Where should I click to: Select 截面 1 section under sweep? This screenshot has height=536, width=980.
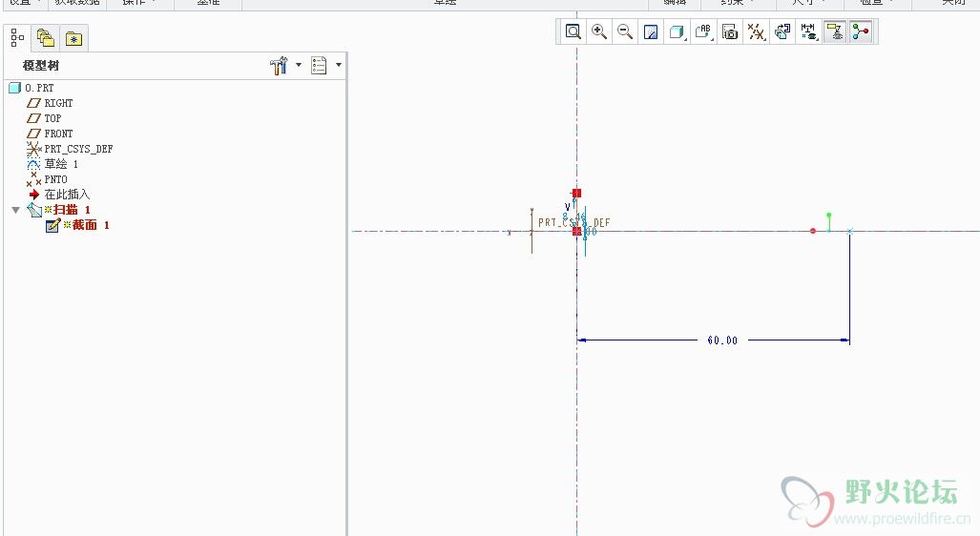click(79, 225)
